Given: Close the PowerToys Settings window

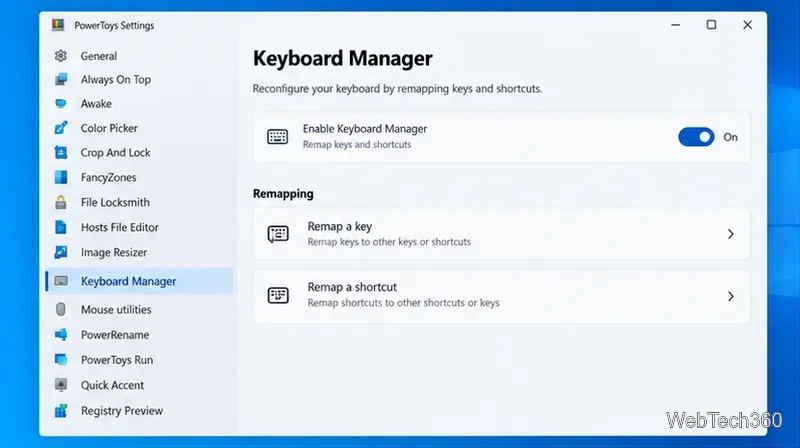Looking at the screenshot, I should (x=747, y=24).
